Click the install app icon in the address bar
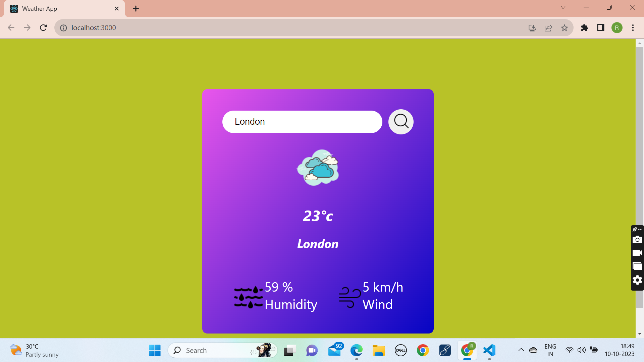 [532, 28]
